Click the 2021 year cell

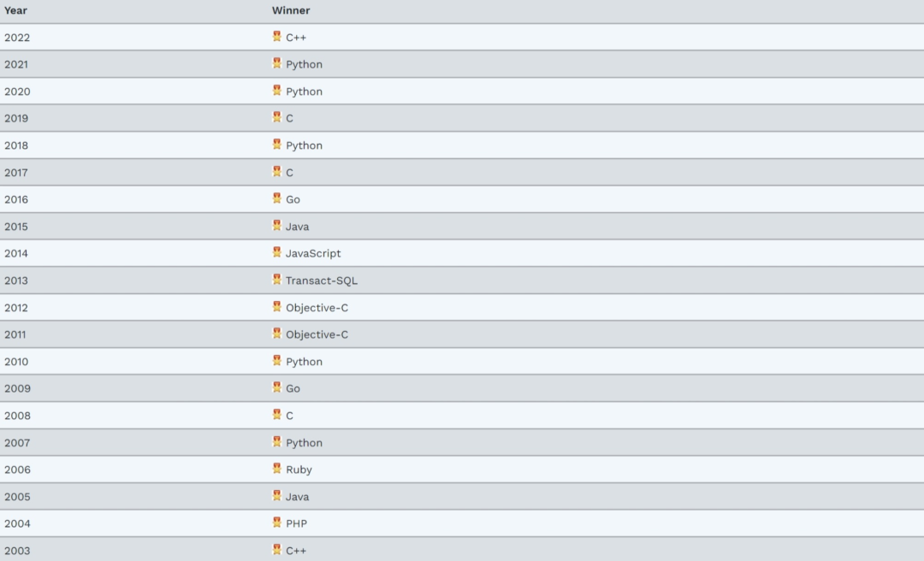[x=16, y=64]
